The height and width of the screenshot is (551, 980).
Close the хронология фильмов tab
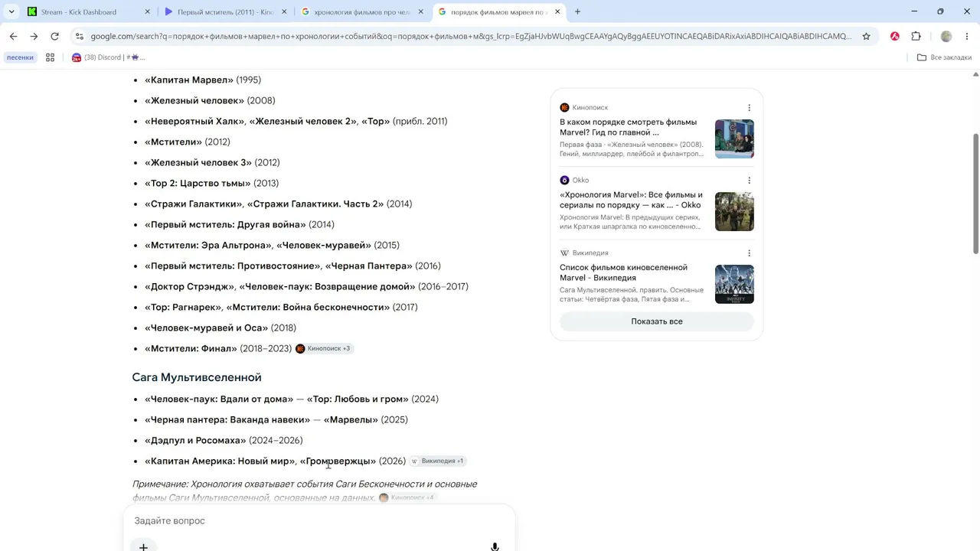(x=420, y=11)
